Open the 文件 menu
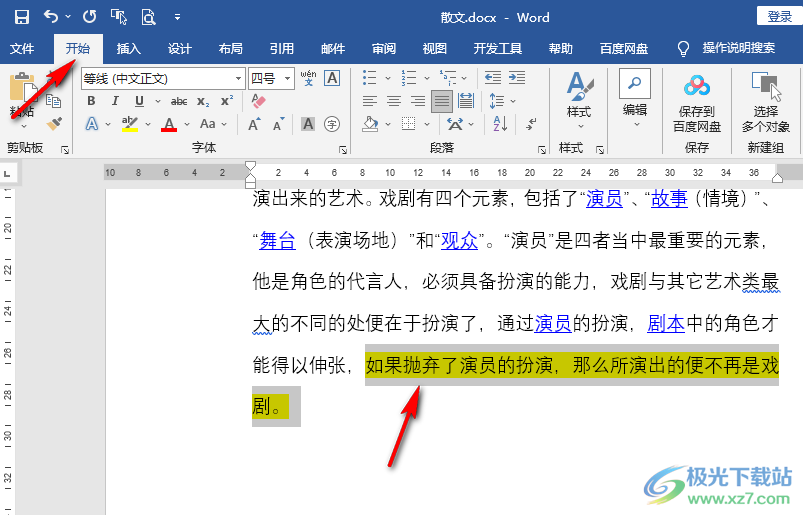 pyautogui.click(x=22, y=49)
